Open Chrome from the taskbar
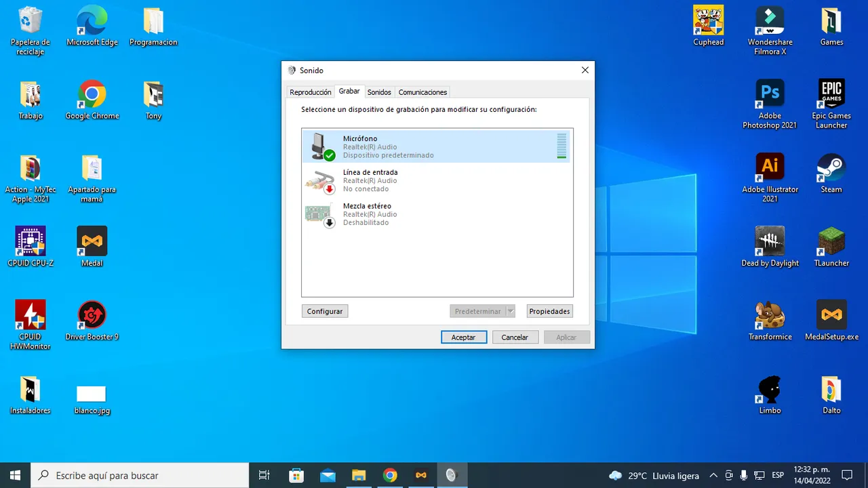Image resolution: width=868 pixels, height=488 pixels. tap(390, 475)
